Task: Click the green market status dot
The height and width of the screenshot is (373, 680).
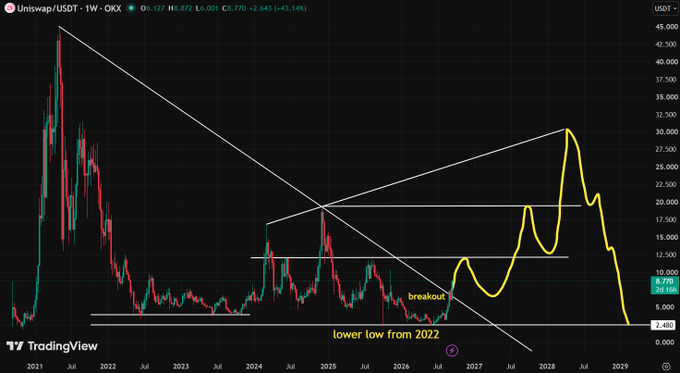Action: (x=130, y=8)
